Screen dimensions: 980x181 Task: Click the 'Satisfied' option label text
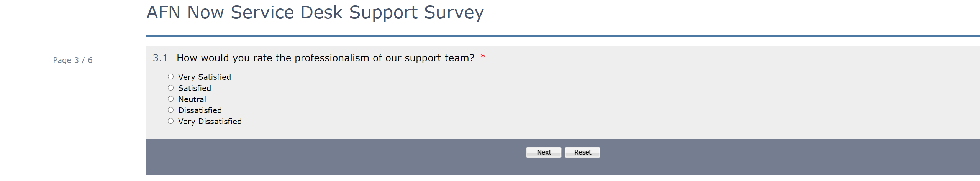[x=194, y=88]
